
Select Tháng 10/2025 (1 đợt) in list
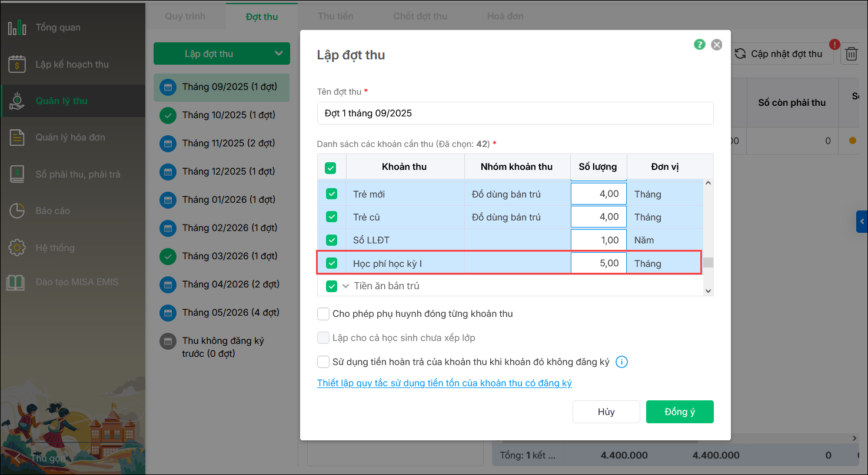pyautogui.click(x=221, y=115)
